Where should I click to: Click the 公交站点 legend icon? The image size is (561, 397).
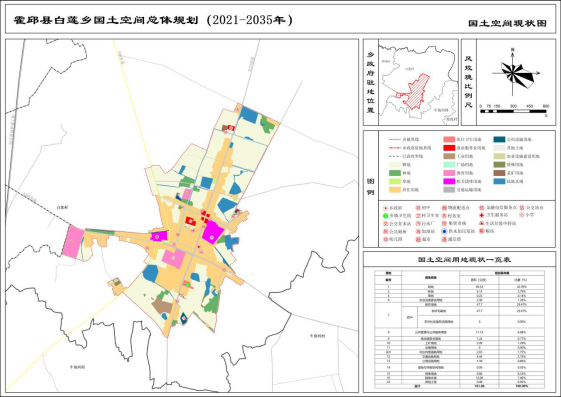522,207
